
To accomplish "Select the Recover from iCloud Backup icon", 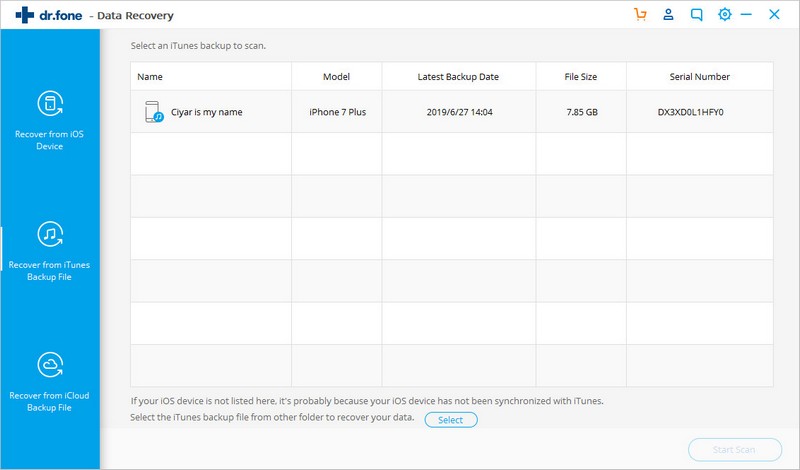I will click(x=50, y=365).
